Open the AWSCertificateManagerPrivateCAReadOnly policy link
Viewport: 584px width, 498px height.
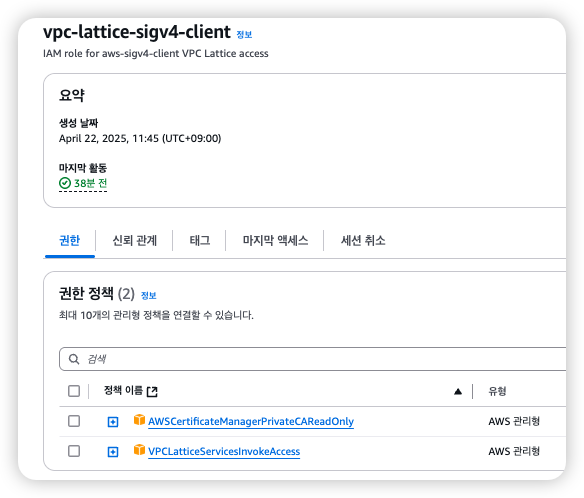[x=251, y=421]
